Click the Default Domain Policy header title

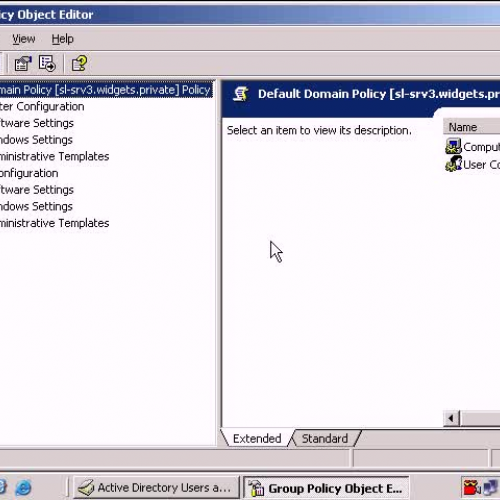[379, 94]
